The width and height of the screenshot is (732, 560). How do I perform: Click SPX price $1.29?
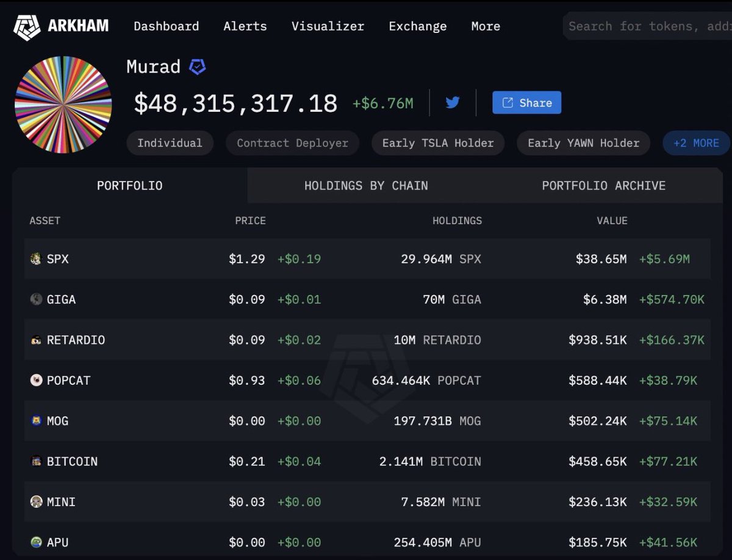point(247,259)
